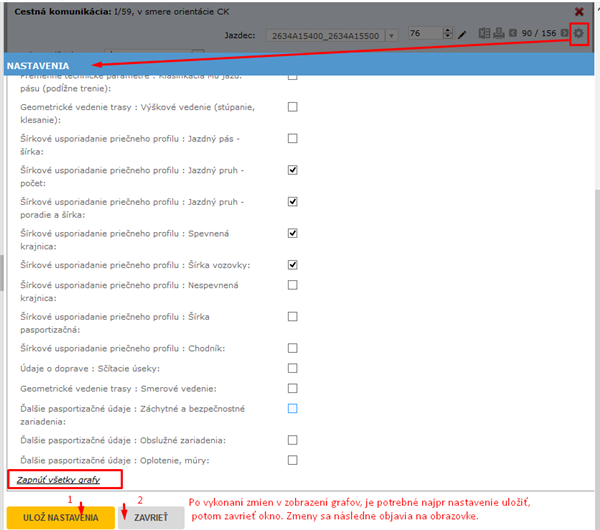
Task: Click the pencil edit icon
Action: (463, 35)
